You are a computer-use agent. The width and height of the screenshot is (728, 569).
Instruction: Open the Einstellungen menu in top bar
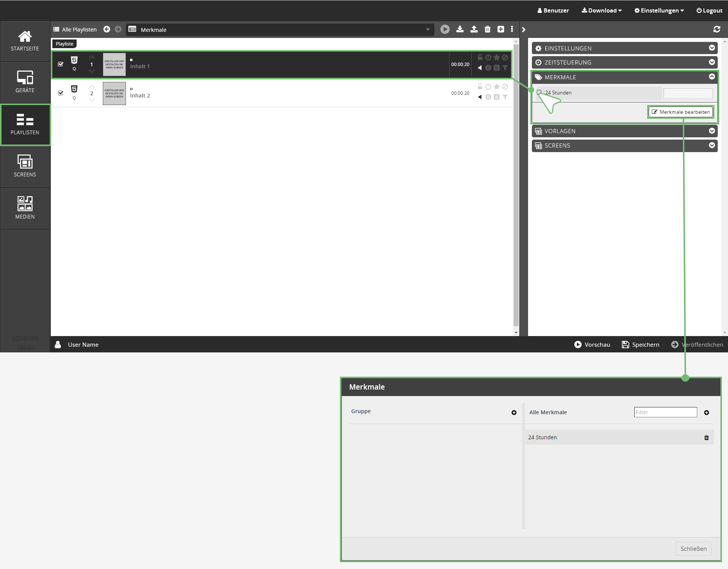[659, 11]
